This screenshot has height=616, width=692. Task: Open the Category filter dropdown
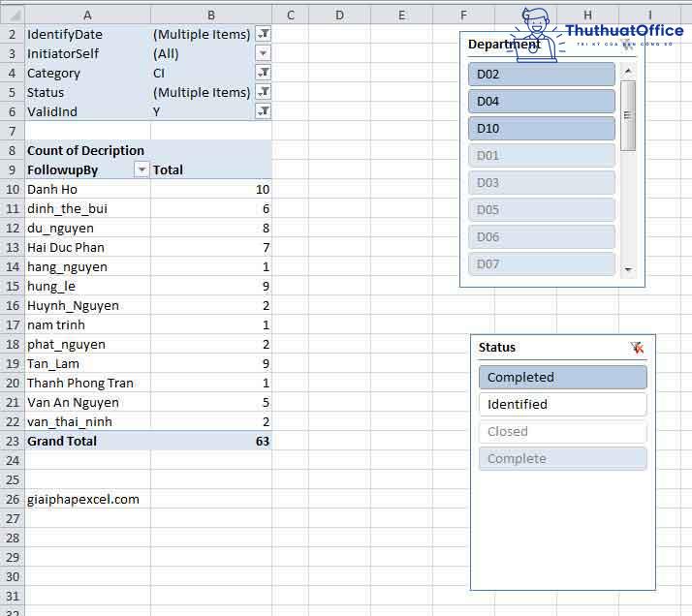pyautogui.click(x=263, y=73)
